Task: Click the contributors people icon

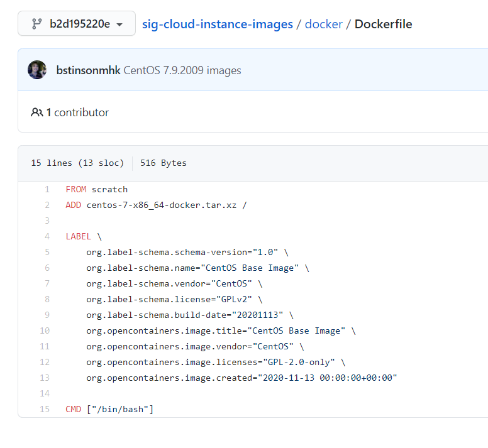Action: pos(36,112)
